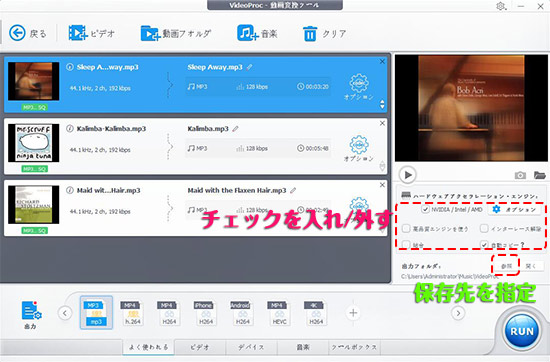Expand Sleep Away track reorder arrows
This screenshot has width=550, height=362.
coord(382,104)
